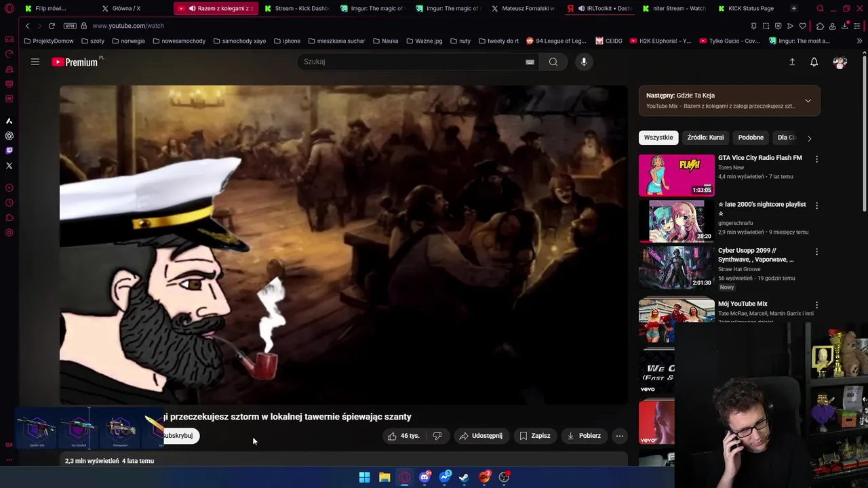Screen dimensions: 868x488
Task: Open the Mój YouTube Mix title
Action: pyautogui.click(x=743, y=304)
